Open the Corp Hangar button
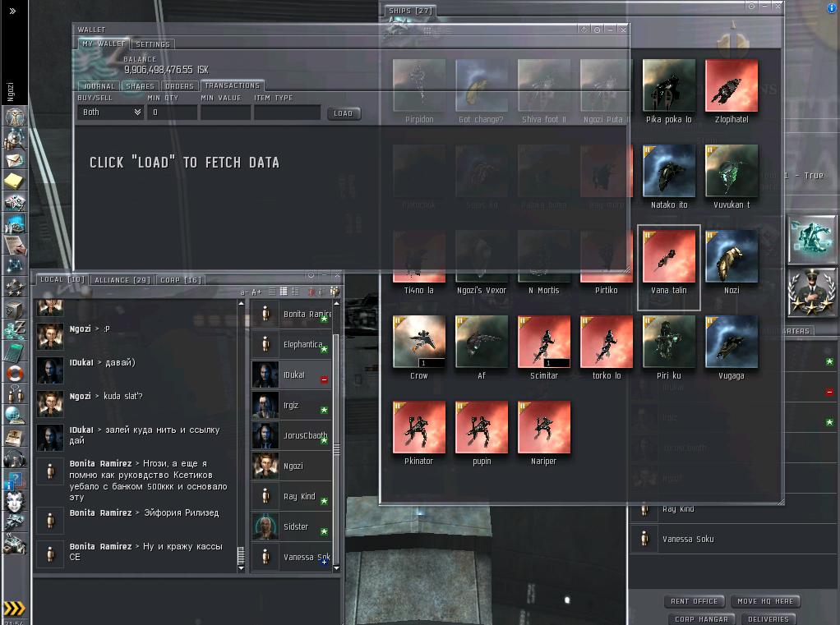 701,619
